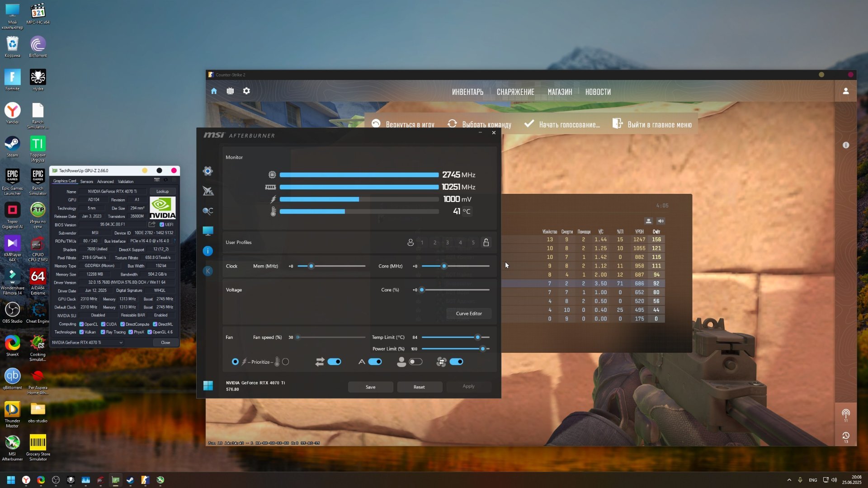
Task: Click the Kombustor K icon
Action: 208,271
